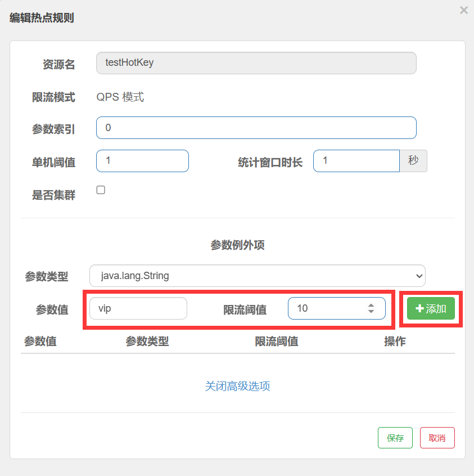Click the 秒 unit addon
Screen dimensions: 474x476
(x=413, y=161)
